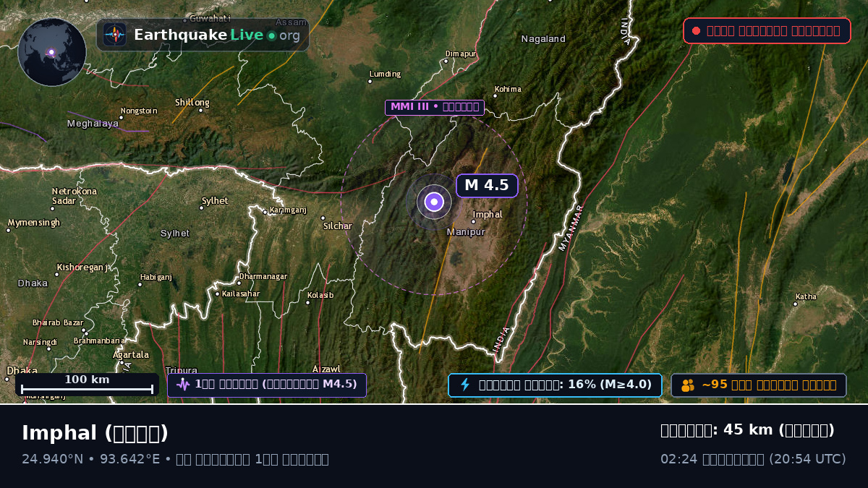This screenshot has width=868, height=488.
Task: Click Shillong city label on map
Action: point(192,103)
